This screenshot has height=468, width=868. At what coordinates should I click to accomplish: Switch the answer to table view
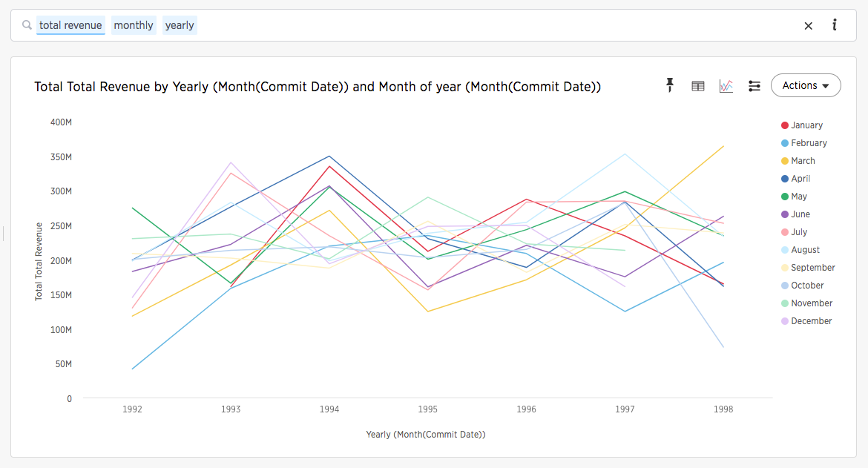click(x=697, y=85)
